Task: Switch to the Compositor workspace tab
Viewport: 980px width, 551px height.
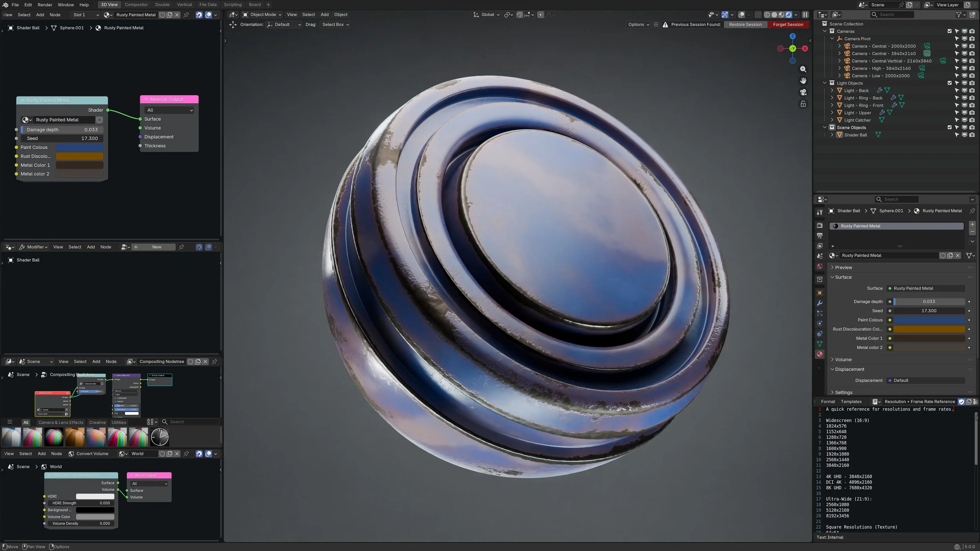Action: tap(136, 5)
